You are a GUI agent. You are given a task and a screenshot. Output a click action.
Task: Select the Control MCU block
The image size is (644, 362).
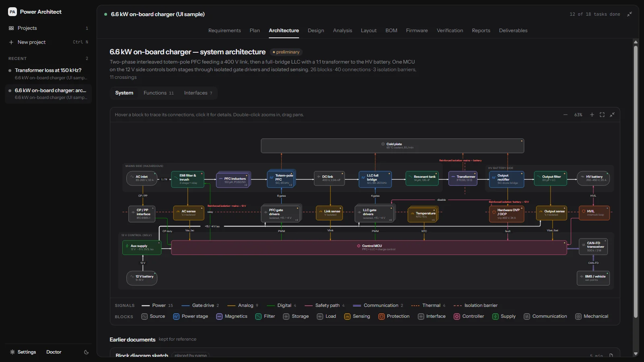tap(369, 247)
